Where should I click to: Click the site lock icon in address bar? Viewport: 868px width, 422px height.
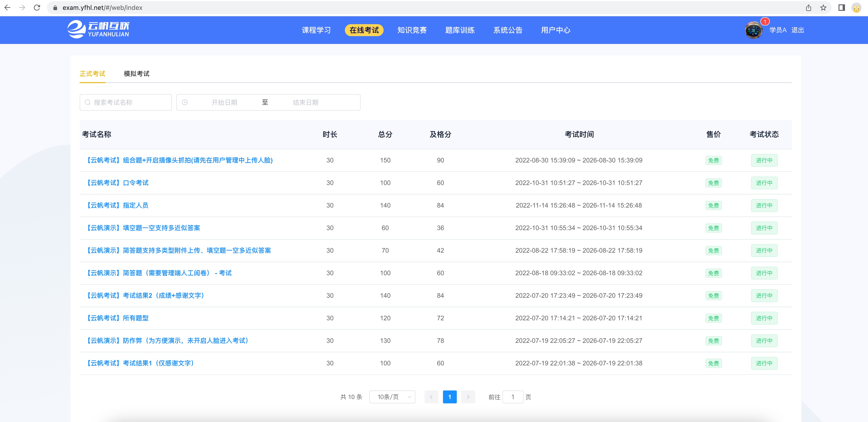55,8
